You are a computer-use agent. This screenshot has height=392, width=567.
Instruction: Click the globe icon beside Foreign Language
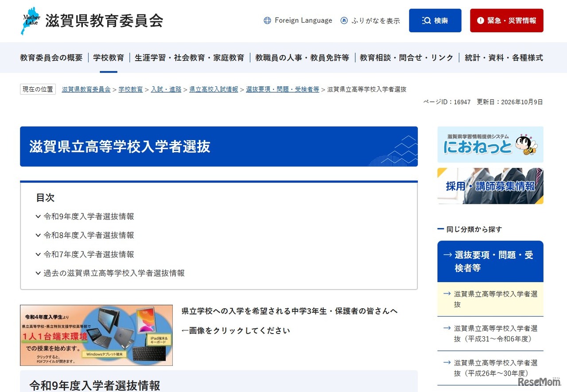pyautogui.click(x=267, y=20)
